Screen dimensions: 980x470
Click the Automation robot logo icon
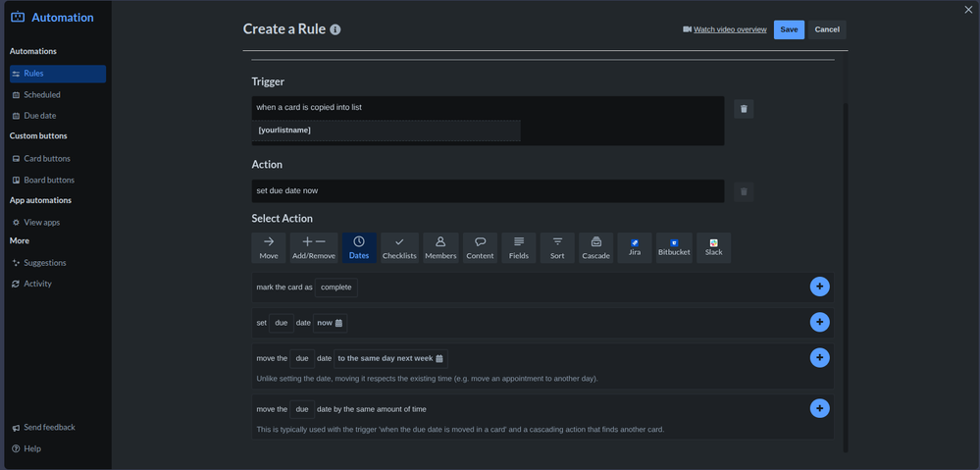click(x=18, y=17)
